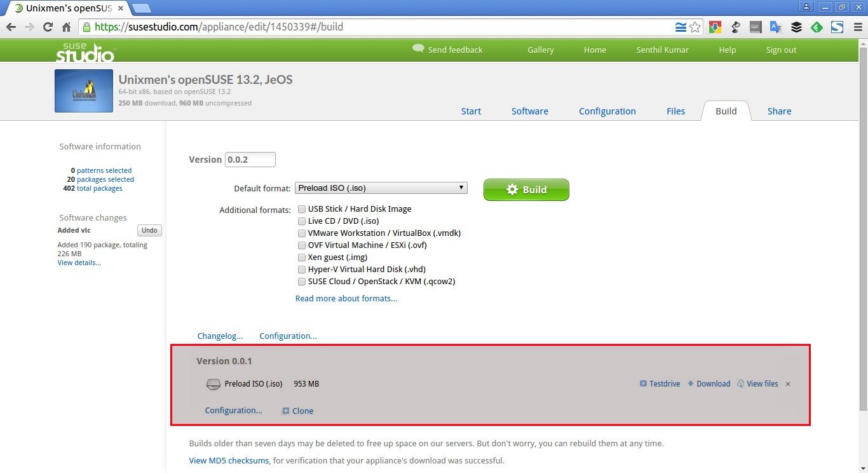
Task: Open the packages selected link
Action: click(x=105, y=179)
